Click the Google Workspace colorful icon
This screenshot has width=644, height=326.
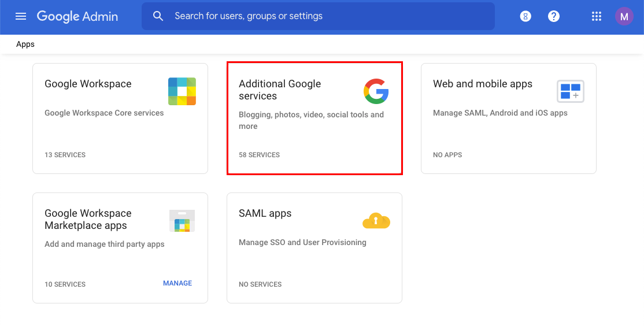coord(182,91)
